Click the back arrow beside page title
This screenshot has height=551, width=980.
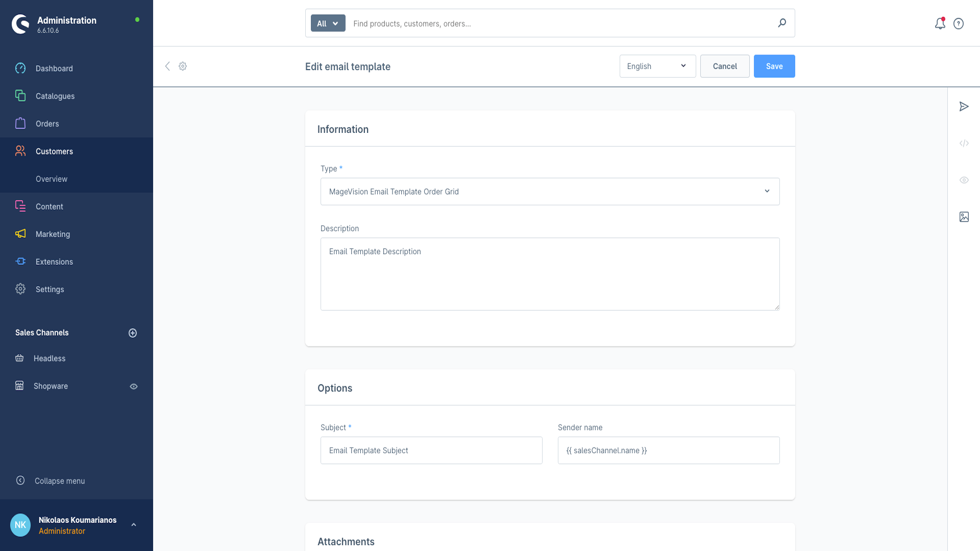[167, 66]
